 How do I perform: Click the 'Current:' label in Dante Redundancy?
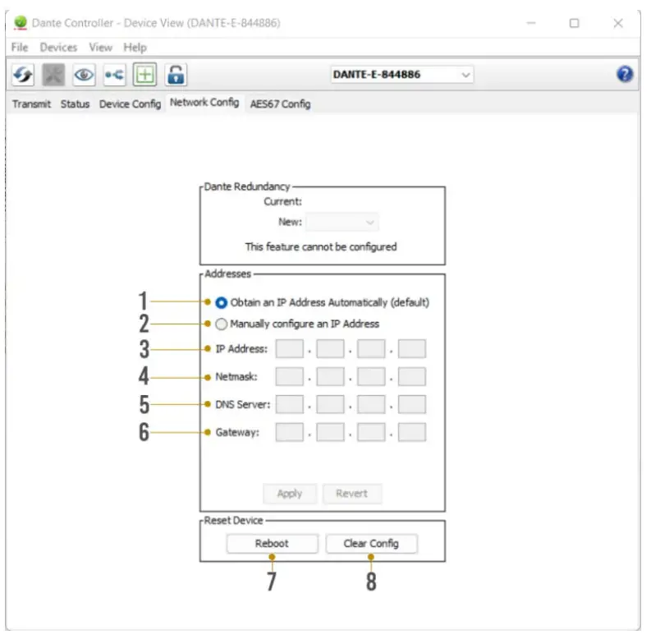(x=282, y=202)
